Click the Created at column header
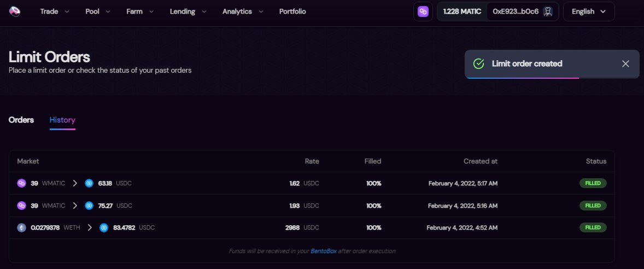Viewport: 644px width, 269px height. coord(481,161)
